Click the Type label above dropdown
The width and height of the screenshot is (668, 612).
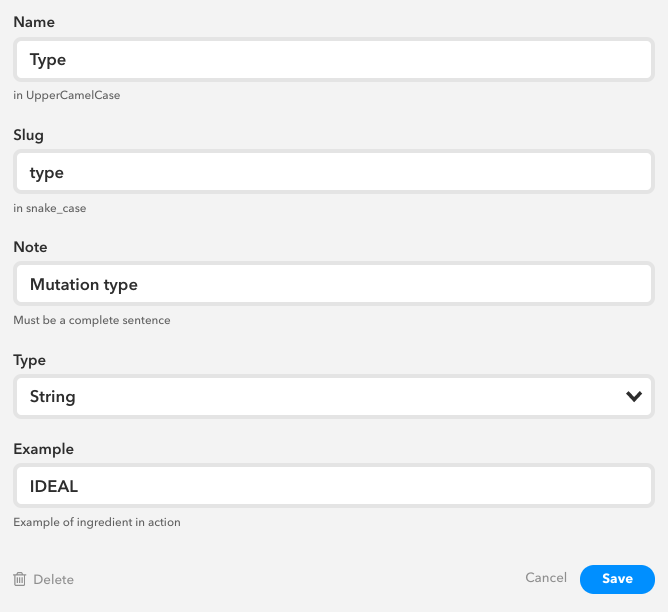click(30, 360)
